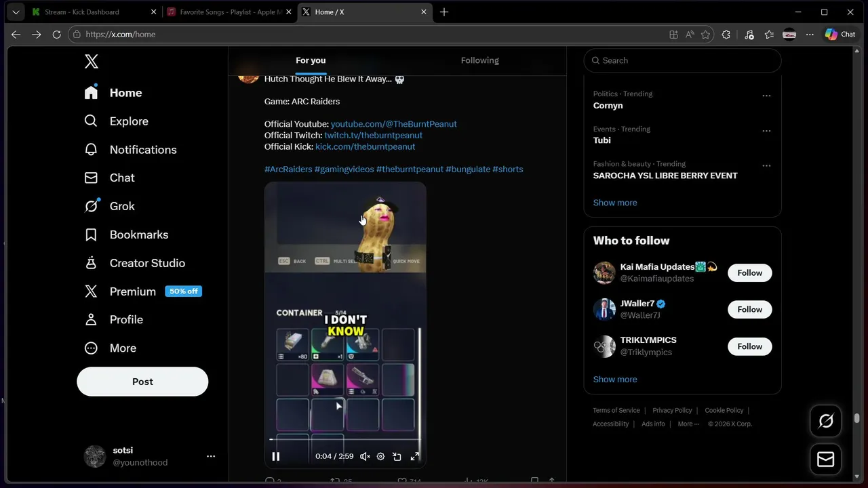Open Bookmarks page
The image size is (868, 488).
[127, 235]
